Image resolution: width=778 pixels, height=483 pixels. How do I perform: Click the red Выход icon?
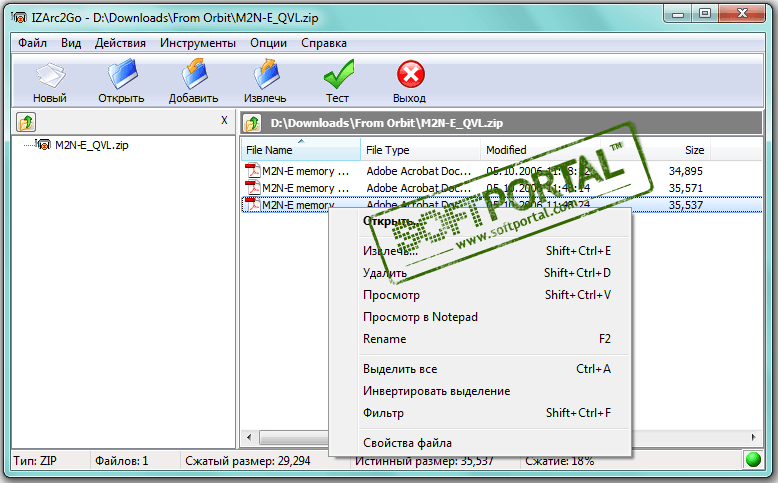pyautogui.click(x=410, y=74)
